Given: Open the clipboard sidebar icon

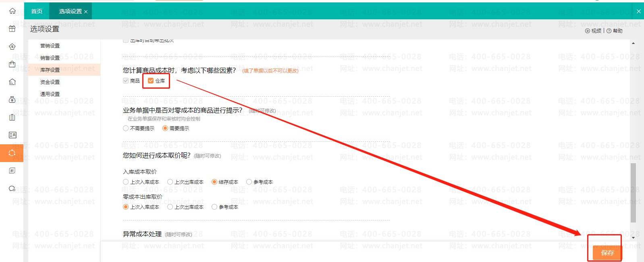Looking at the screenshot, I should point(12,117).
